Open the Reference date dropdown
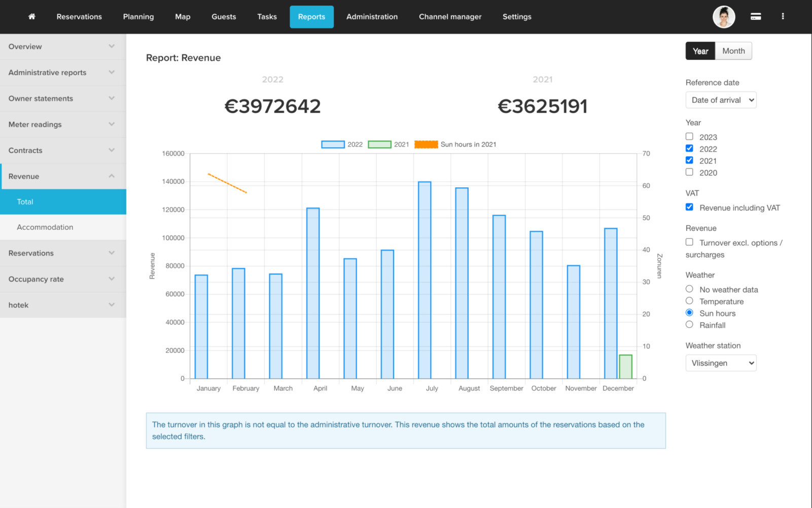Screen dimensions: 812x508 click(x=721, y=100)
